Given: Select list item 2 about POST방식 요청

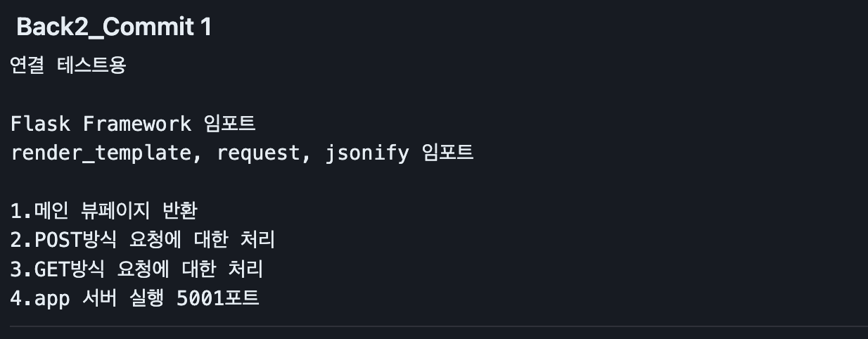Looking at the screenshot, I should tap(142, 240).
